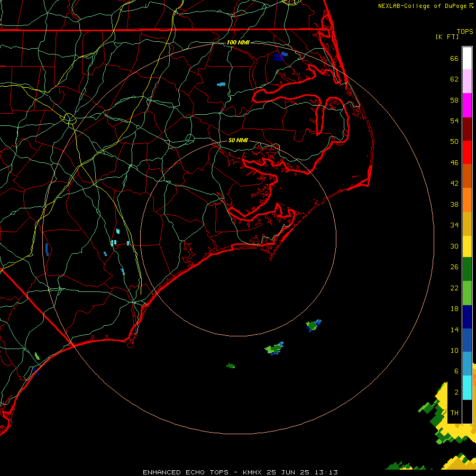Click the light pink 62 kft legend swatch
This screenshot has height=476, width=476.
pos(467,81)
